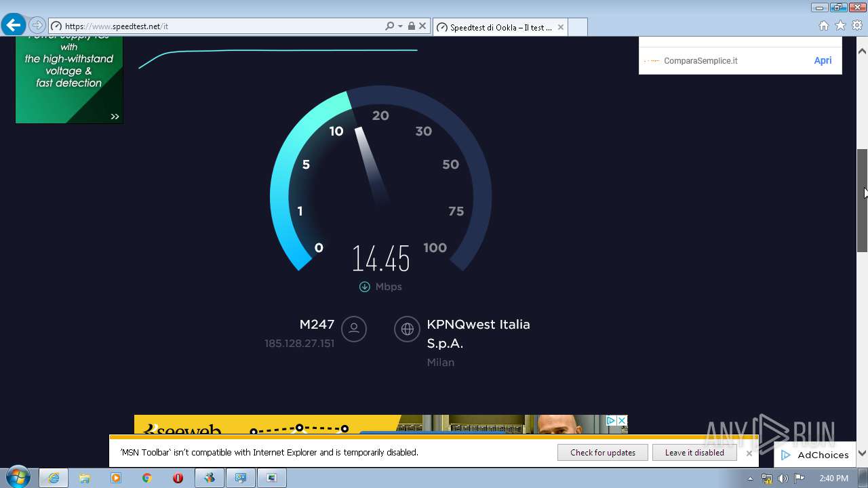This screenshot has width=868, height=488.
Task: Click the Show desktop button
Action: [x=863, y=478]
